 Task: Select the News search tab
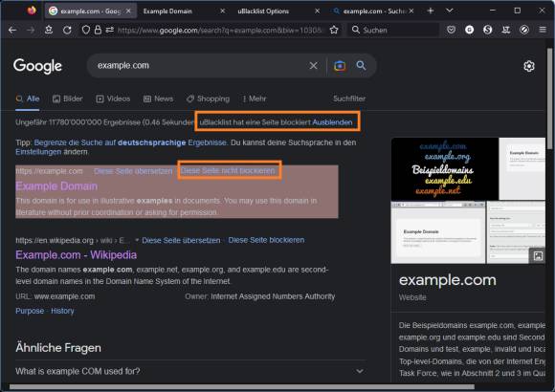click(x=158, y=98)
